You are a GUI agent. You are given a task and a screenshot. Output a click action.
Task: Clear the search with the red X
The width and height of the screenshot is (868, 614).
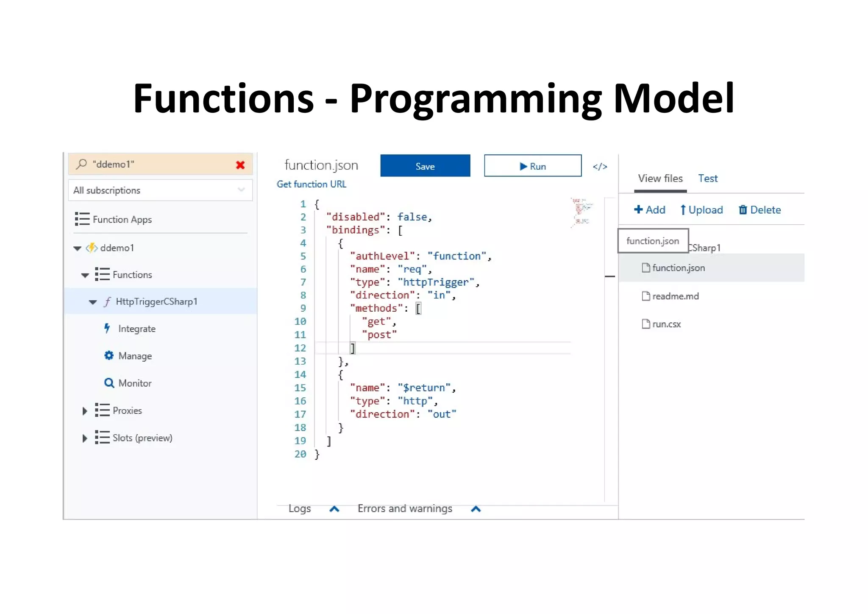tap(240, 165)
